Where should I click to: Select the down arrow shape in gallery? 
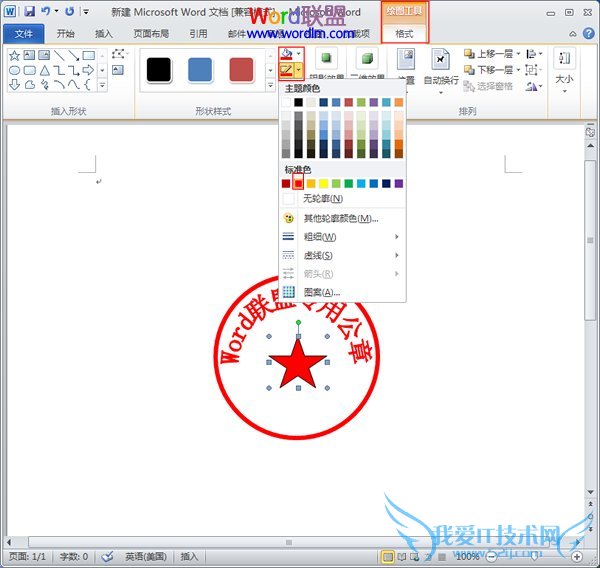tap(14, 85)
